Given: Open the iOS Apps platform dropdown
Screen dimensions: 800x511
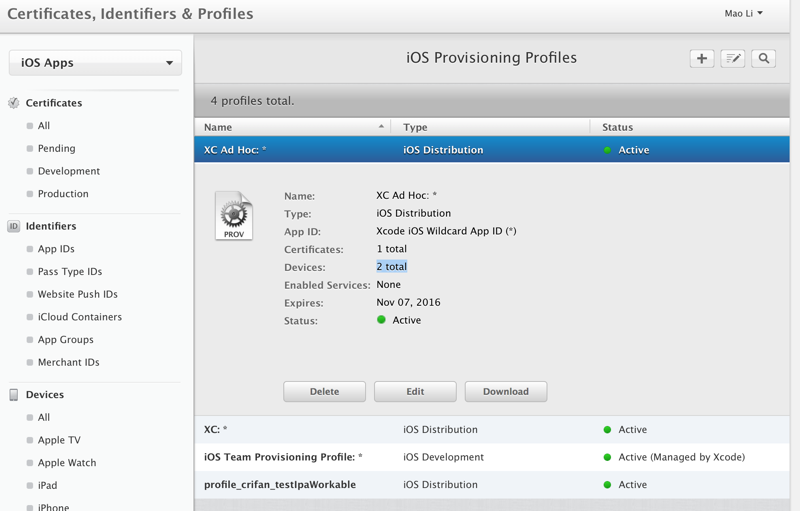Looking at the screenshot, I should point(95,63).
